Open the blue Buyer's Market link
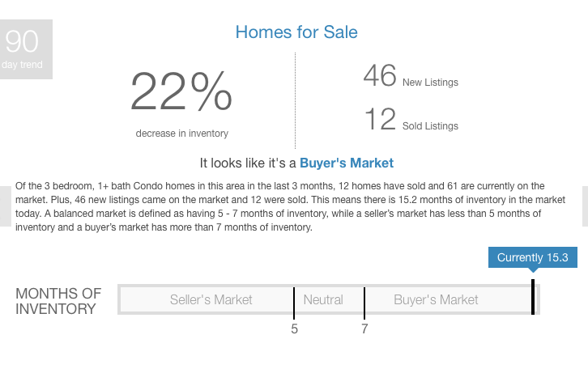This screenshot has width=588, height=390. [x=347, y=163]
